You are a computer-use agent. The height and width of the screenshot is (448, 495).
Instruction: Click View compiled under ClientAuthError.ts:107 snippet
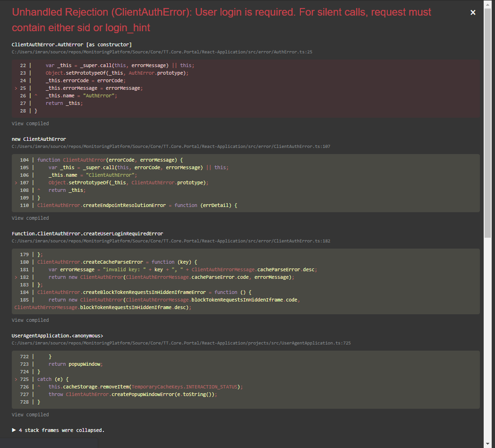(30, 218)
